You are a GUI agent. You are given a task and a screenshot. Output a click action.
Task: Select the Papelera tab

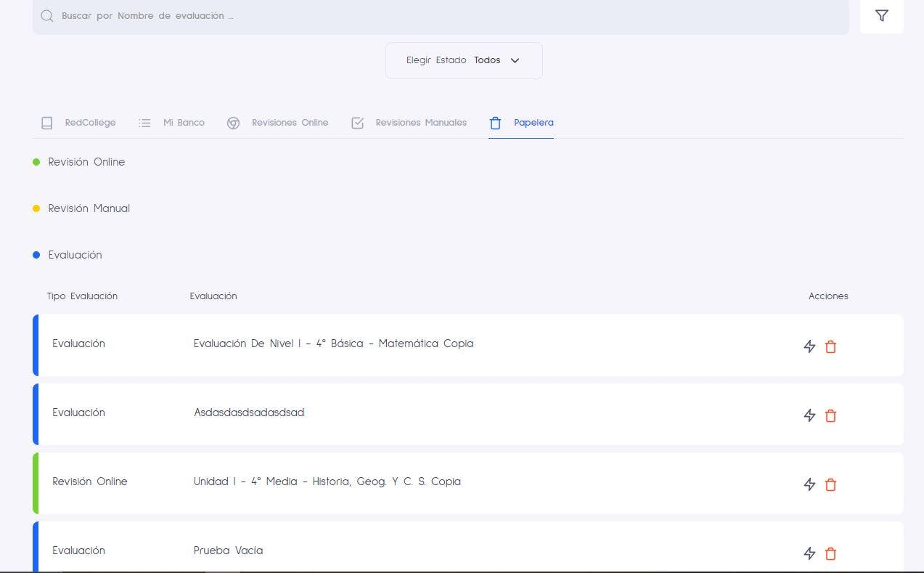[521, 123]
